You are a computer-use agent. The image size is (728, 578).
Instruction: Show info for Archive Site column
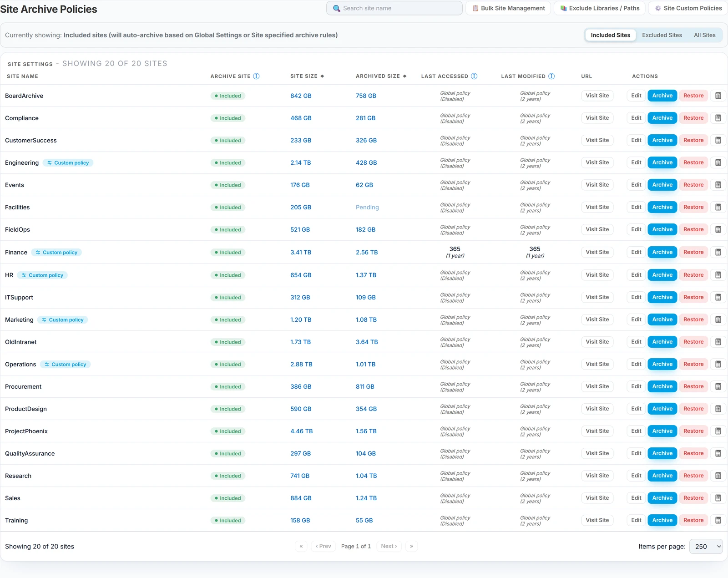(256, 76)
